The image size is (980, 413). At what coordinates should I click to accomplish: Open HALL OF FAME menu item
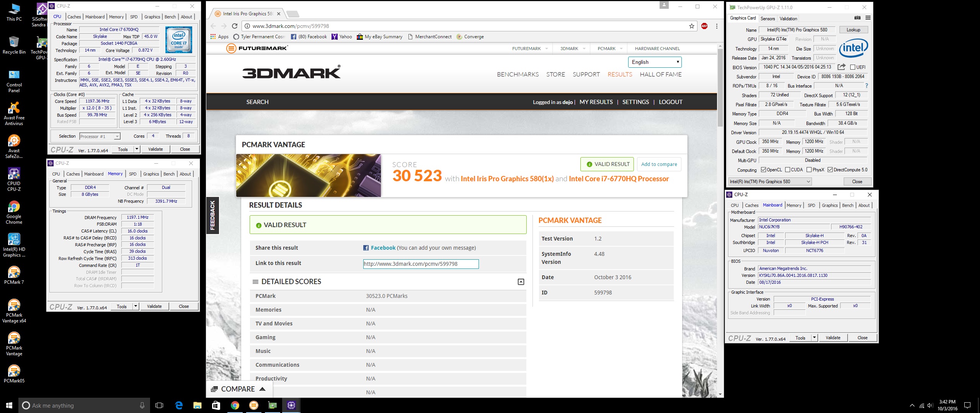[660, 74]
